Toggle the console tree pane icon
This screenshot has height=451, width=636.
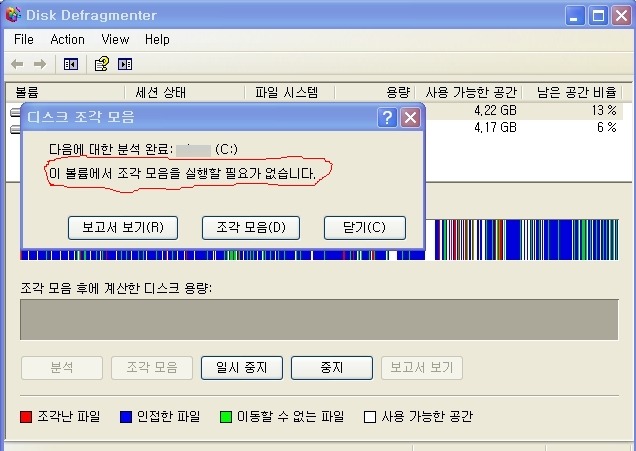pos(71,64)
